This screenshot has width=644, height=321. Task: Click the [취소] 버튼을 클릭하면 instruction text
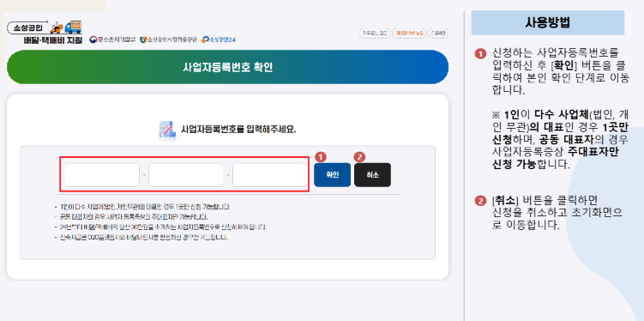pyautogui.click(x=557, y=213)
